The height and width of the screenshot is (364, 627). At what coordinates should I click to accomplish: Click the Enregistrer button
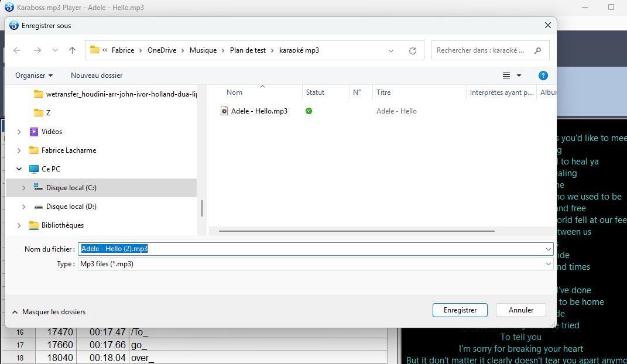pos(460,310)
